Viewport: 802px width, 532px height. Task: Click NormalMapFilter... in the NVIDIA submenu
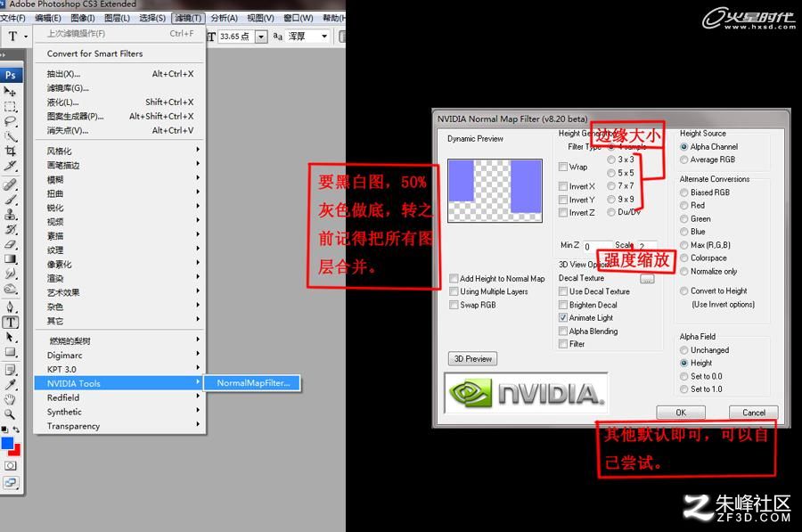point(253,383)
